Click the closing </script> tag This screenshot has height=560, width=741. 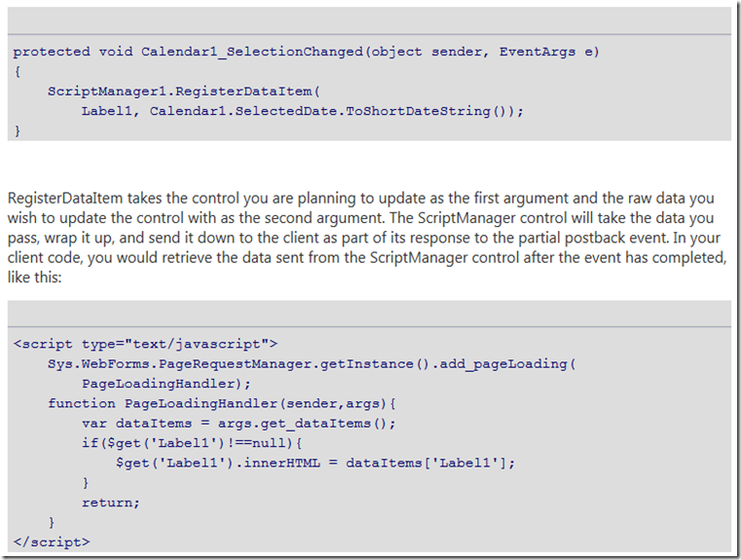pos(52,541)
